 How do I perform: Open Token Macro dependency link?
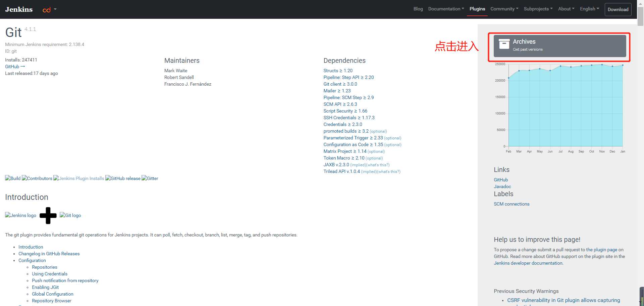click(344, 158)
